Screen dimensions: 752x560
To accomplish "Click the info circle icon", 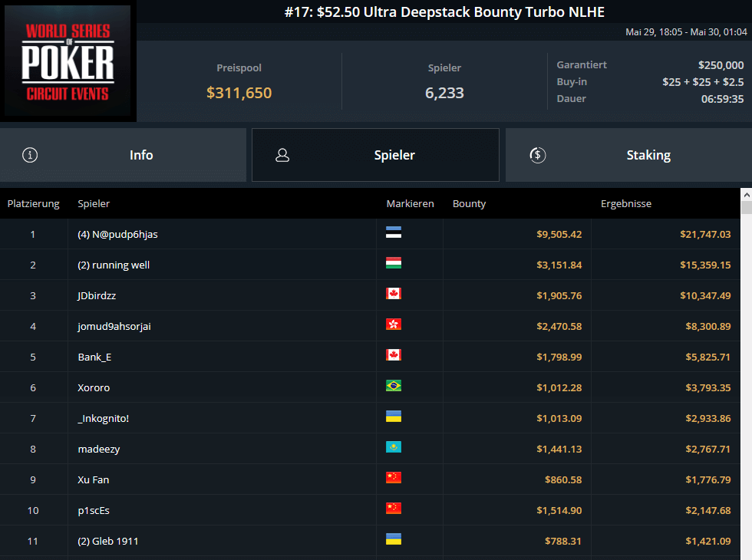I will 30,155.
